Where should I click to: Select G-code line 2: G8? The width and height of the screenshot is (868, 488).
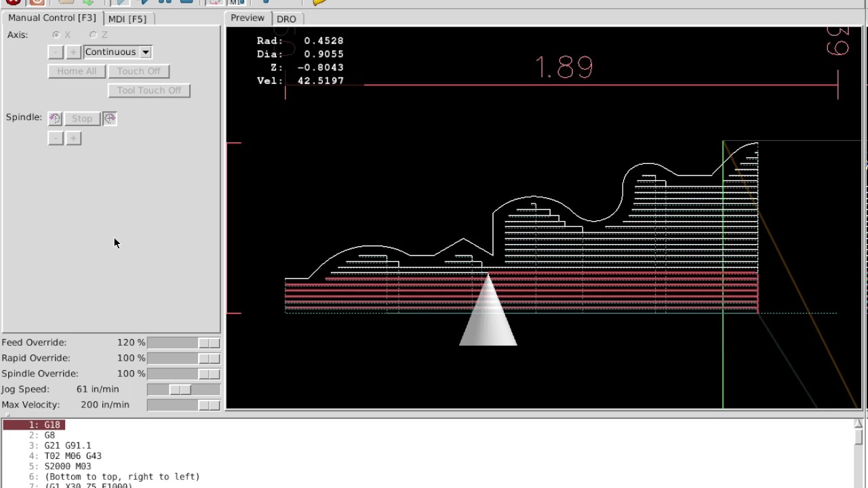42,435
